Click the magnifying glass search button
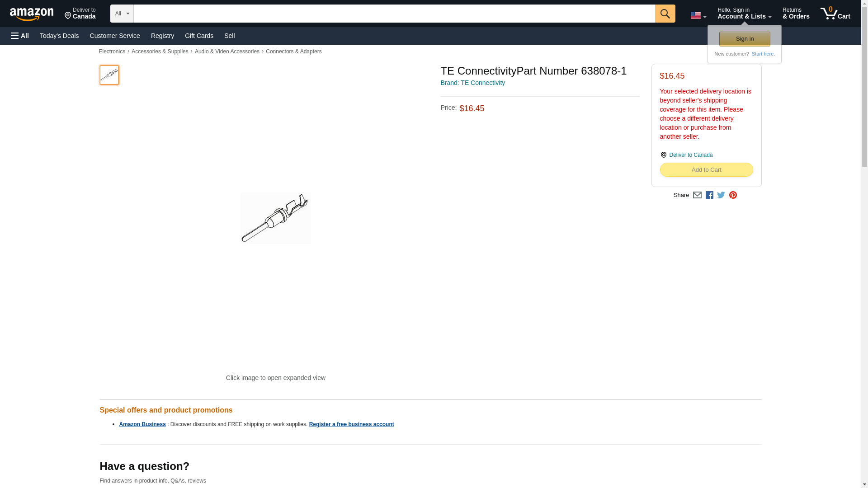The width and height of the screenshot is (868, 488). tap(665, 14)
